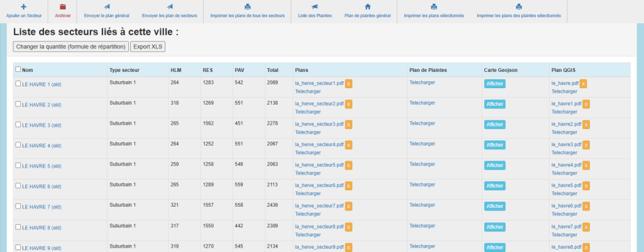
Task: Delete le_havre3.pdf QGIS plan via x
Action: (x=586, y=145)
